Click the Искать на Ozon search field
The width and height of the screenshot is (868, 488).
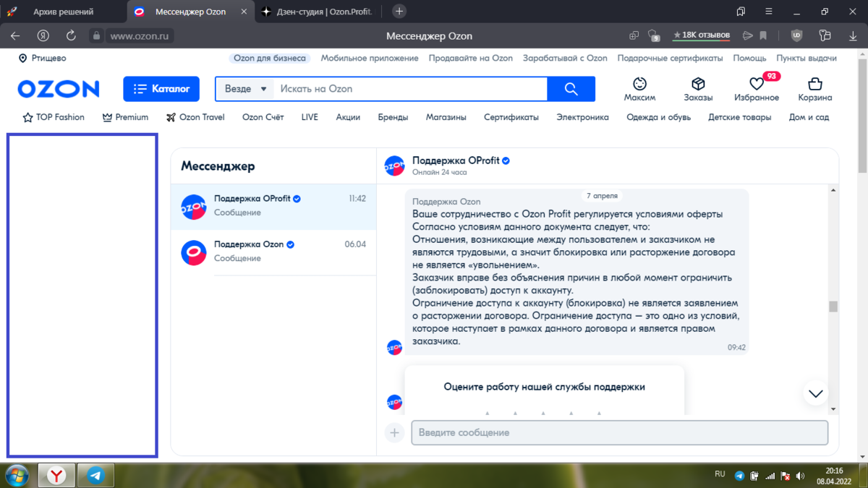tap(409, 89)
